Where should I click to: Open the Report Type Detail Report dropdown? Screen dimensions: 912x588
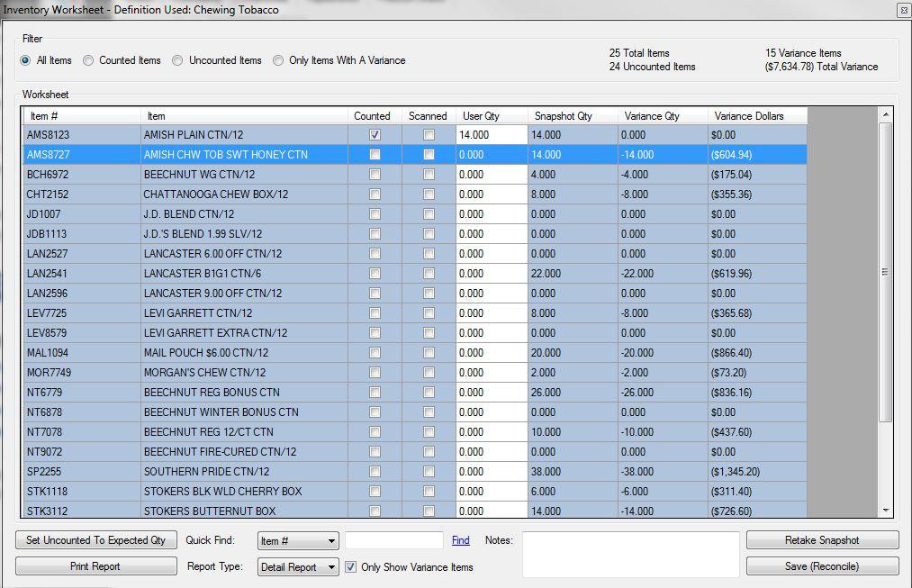coord(298,567)
